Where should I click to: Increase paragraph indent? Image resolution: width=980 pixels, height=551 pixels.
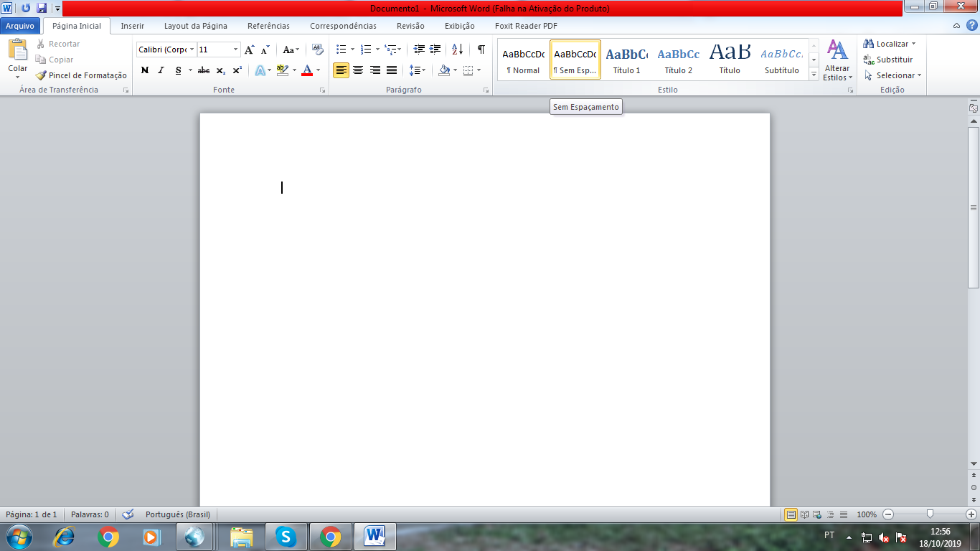(x=435, y=50)
